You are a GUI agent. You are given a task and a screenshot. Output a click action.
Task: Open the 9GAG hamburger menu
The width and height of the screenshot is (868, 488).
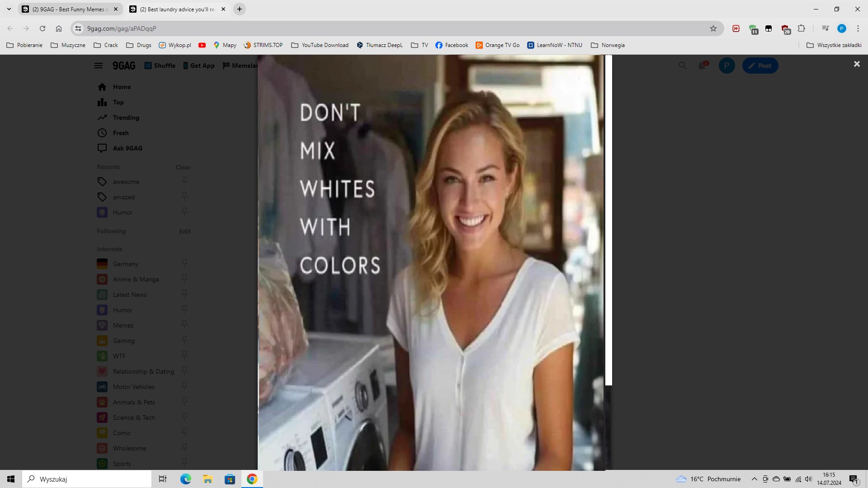98,66
